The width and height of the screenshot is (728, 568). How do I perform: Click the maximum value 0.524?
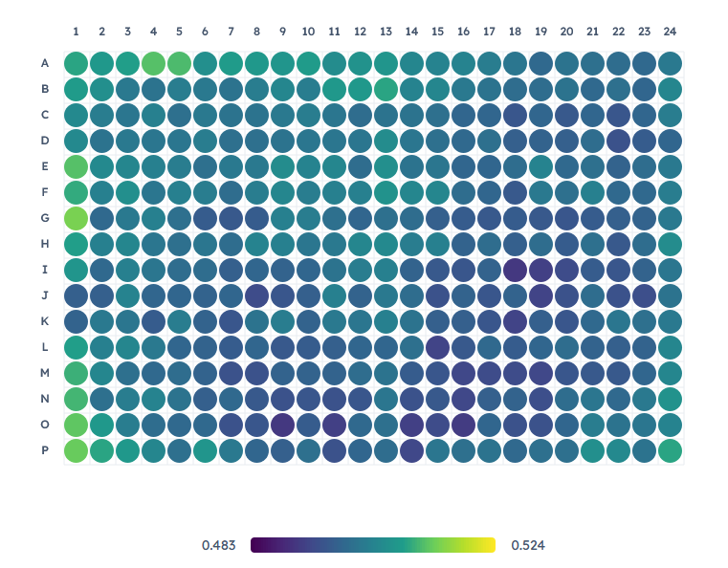(528, 545)
